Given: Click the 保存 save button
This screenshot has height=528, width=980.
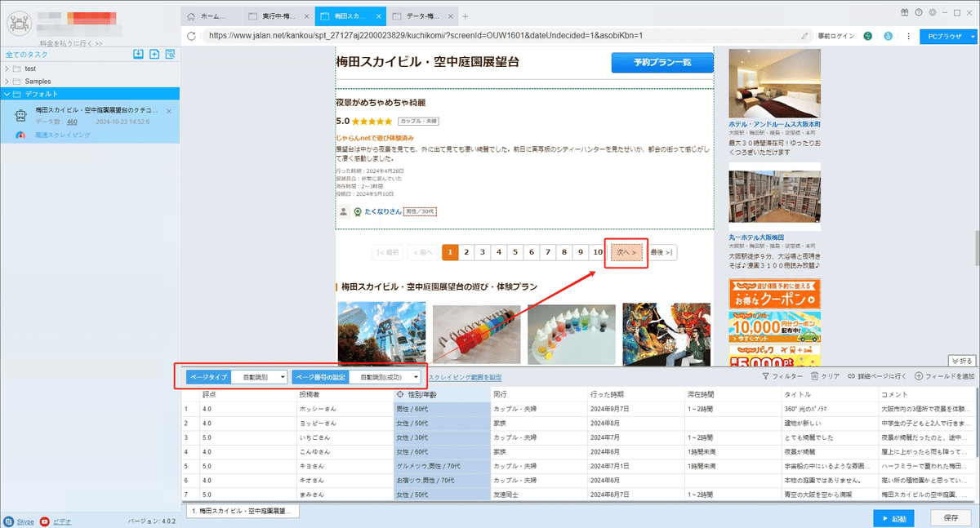Looking at the screenshot, I should 951,518.
